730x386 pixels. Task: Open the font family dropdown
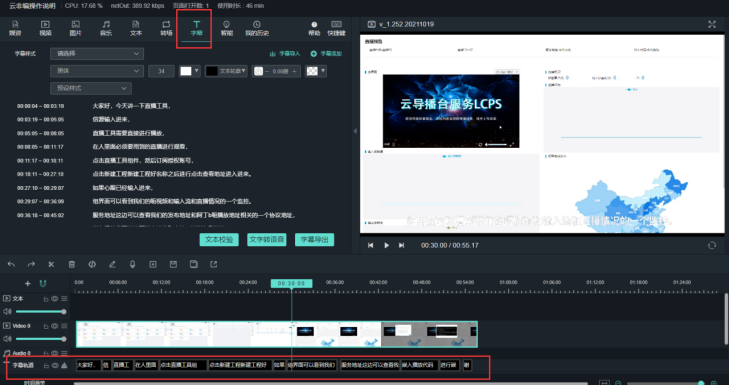click(97, 71)
